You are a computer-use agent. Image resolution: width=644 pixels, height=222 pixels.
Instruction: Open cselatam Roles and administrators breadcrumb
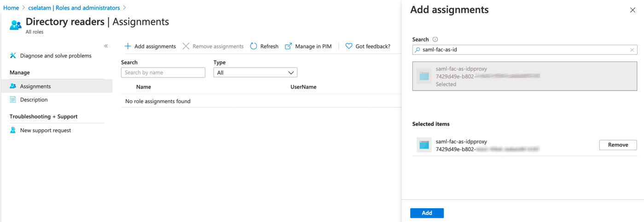(x=74, y=8)
